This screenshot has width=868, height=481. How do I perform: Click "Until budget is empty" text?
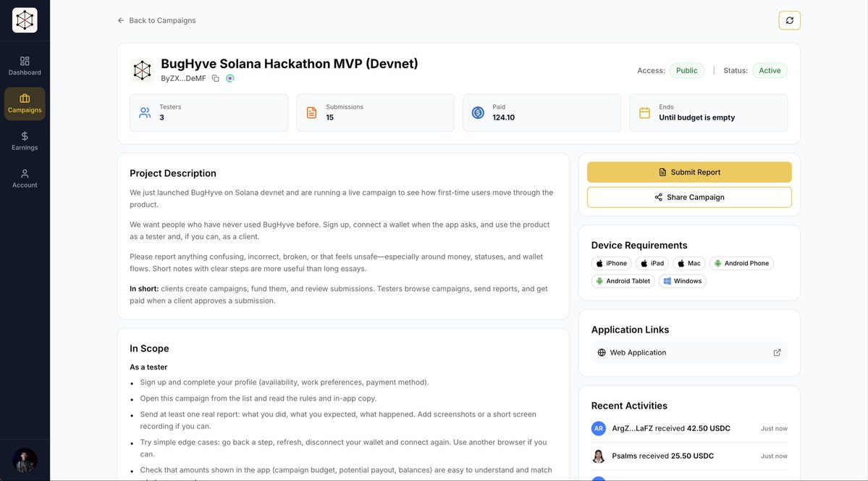click(697, 117)
